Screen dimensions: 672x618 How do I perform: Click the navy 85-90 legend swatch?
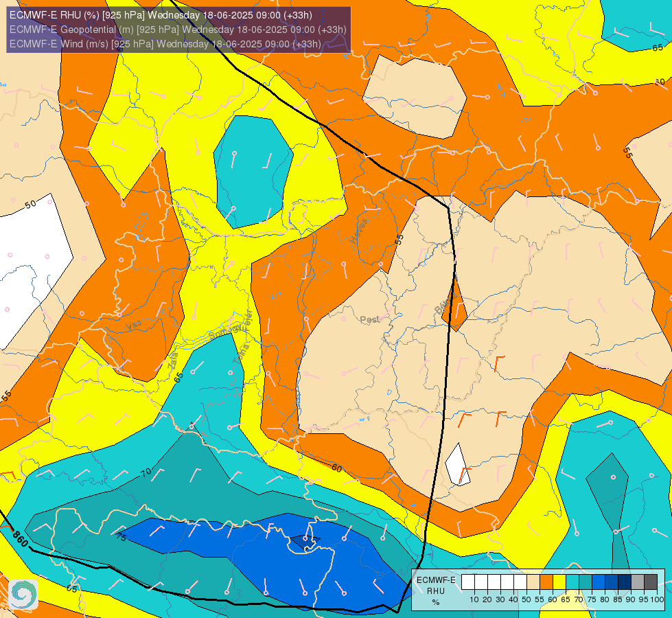(x=625, y=582)
